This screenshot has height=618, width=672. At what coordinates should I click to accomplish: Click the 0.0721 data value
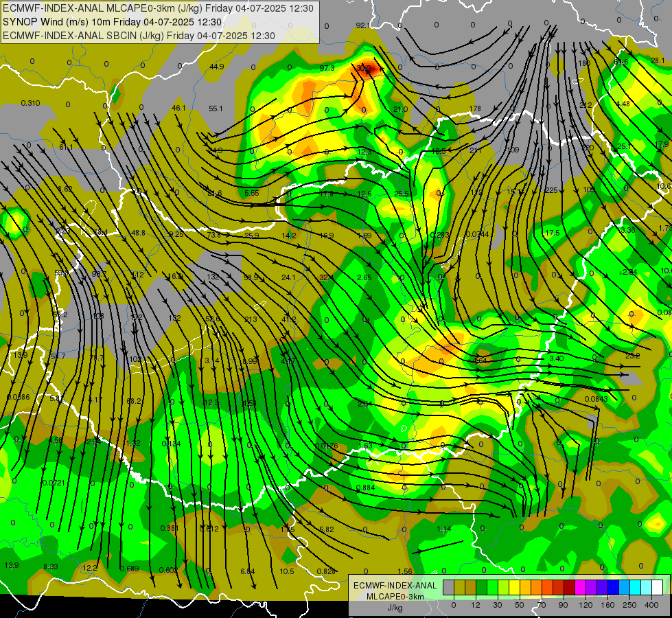coord(54,483)
